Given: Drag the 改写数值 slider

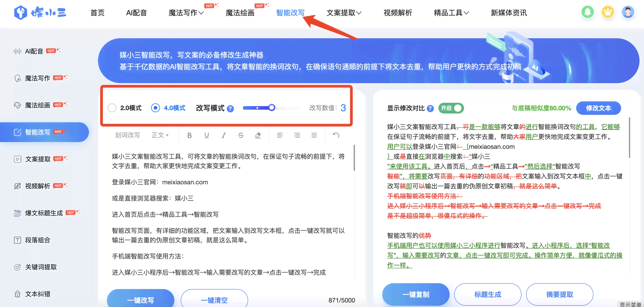Looking at the screenshot, I should pos(270,108).
